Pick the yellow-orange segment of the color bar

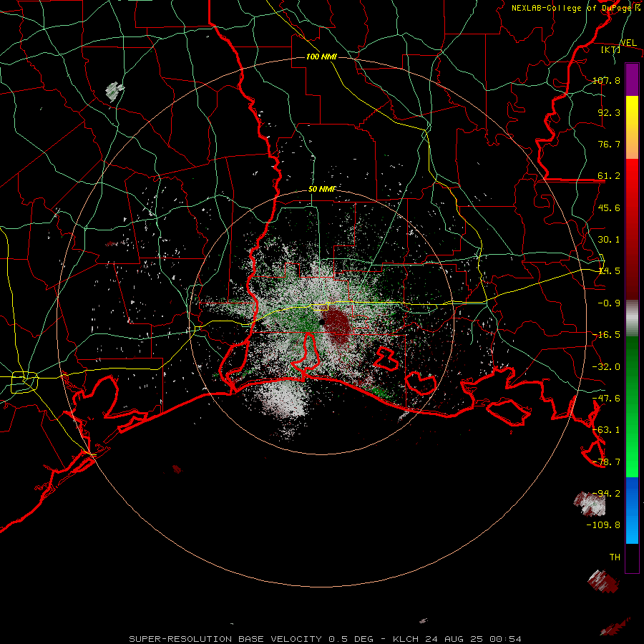tap(632, 127)
